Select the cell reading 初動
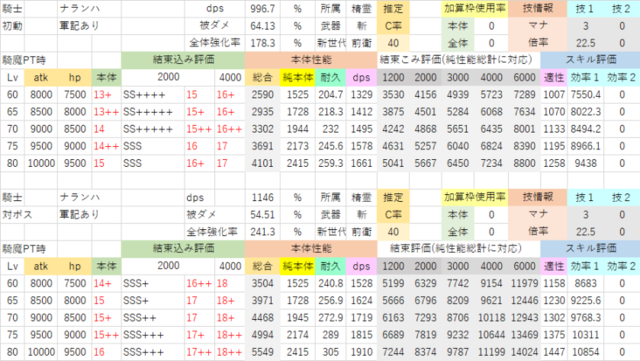Viewport: 640px width, 361px height. [12, 26]
